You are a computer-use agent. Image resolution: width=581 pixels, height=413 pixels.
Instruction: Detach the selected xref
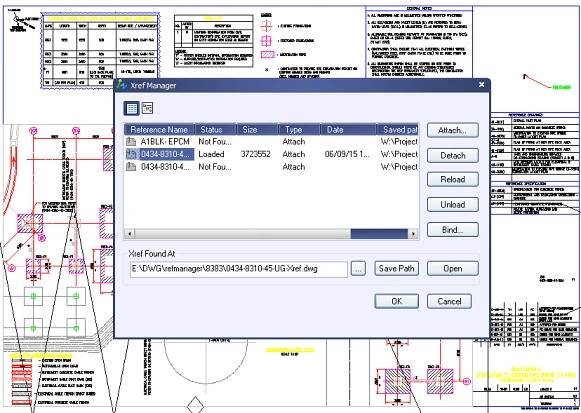coord(452,156)
